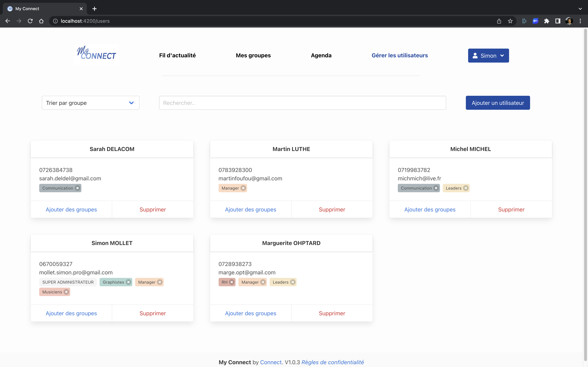Image resolution: width=588 pixels, height=367 pixels.
Task: Reload the page
Action: coord(30,21)
